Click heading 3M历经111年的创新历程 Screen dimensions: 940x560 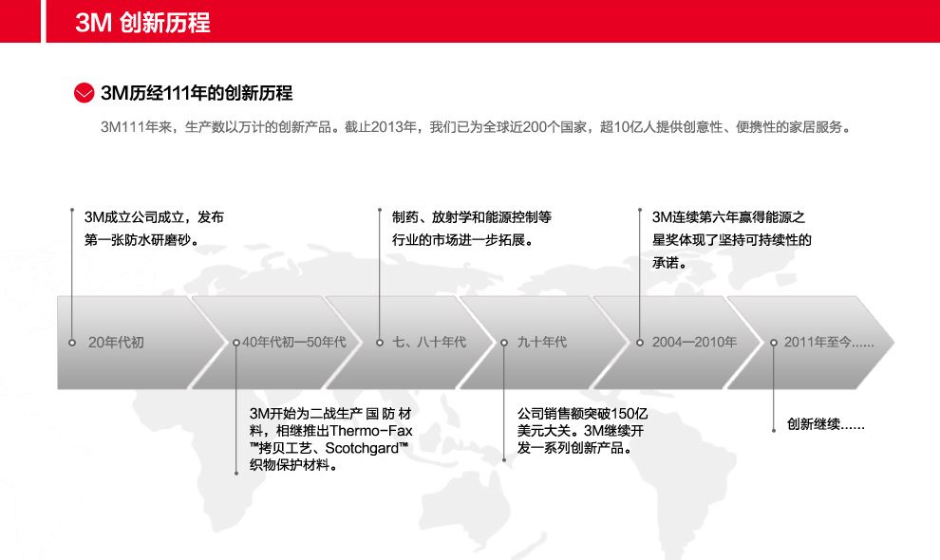pos(197,93)
